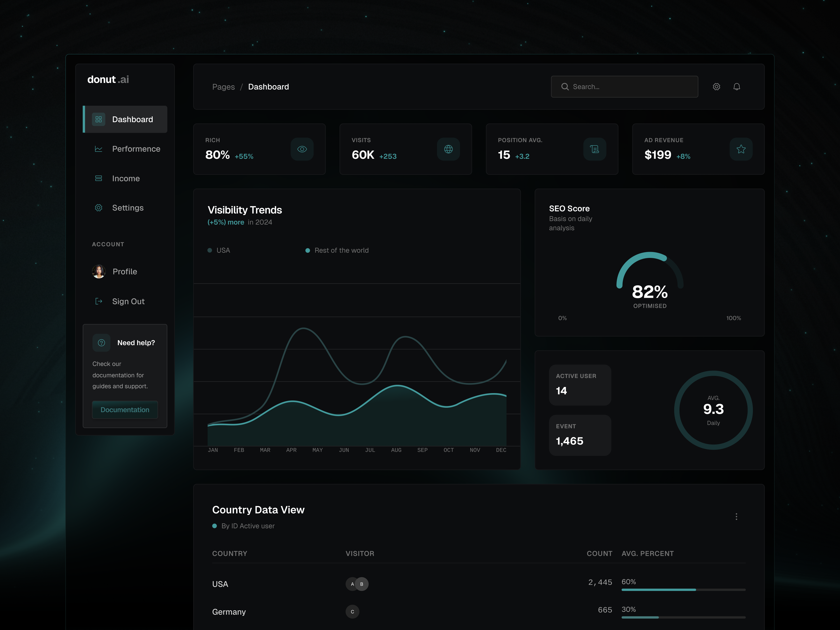Click the eye icon on RICH card
The image size is (840, 630).
pos(302,149)
